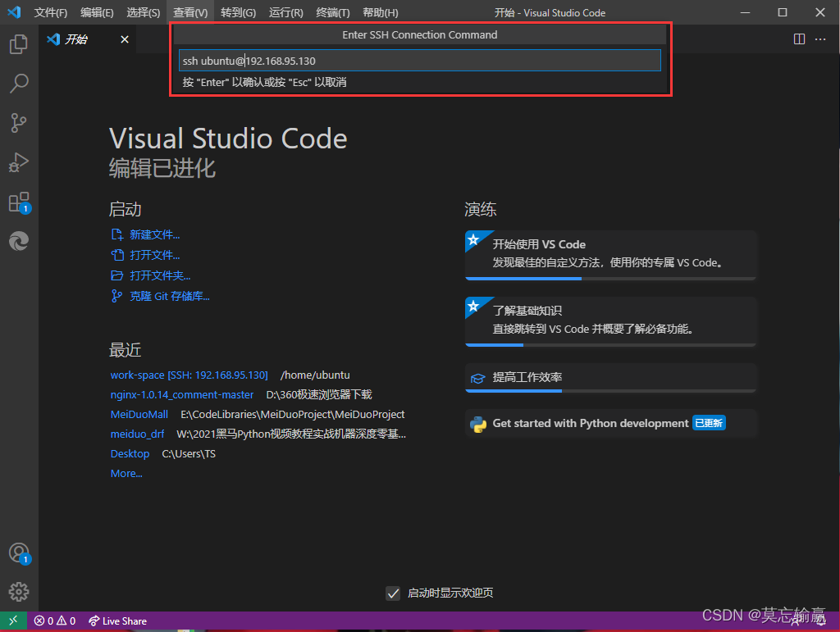
Task: Open the Accounts icon in activity bar
Action: 20,553
